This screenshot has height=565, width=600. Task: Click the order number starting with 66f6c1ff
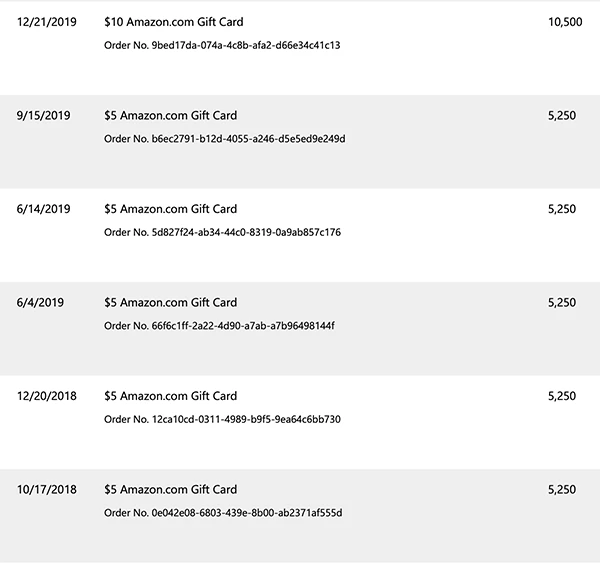coord(219,326)
